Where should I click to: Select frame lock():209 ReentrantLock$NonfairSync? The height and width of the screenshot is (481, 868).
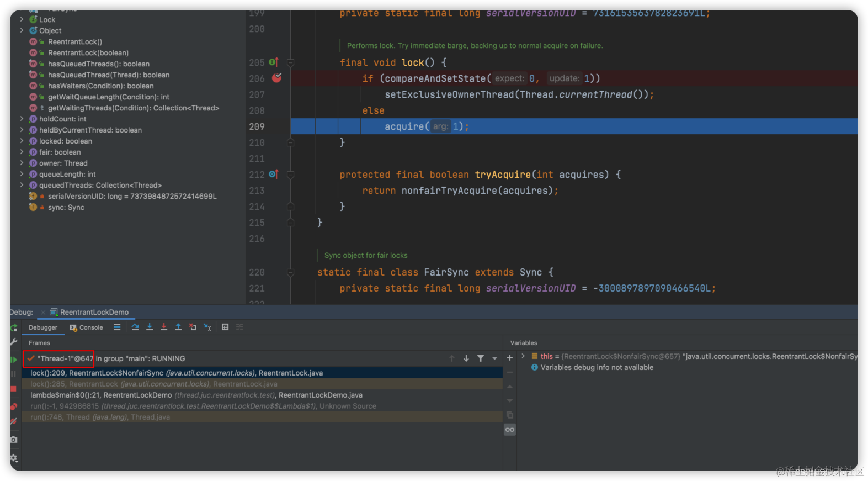tap(262, 373)
